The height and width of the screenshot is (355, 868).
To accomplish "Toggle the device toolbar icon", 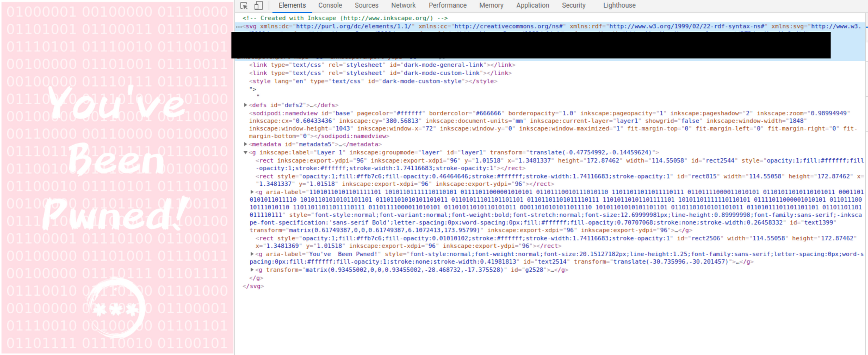I will 258,5.
